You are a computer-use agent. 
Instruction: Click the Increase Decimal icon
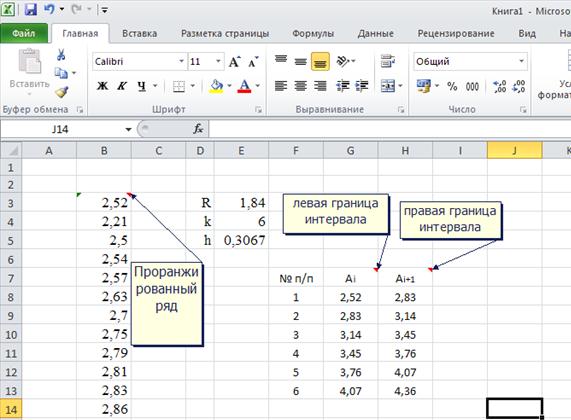coord(499,86)
